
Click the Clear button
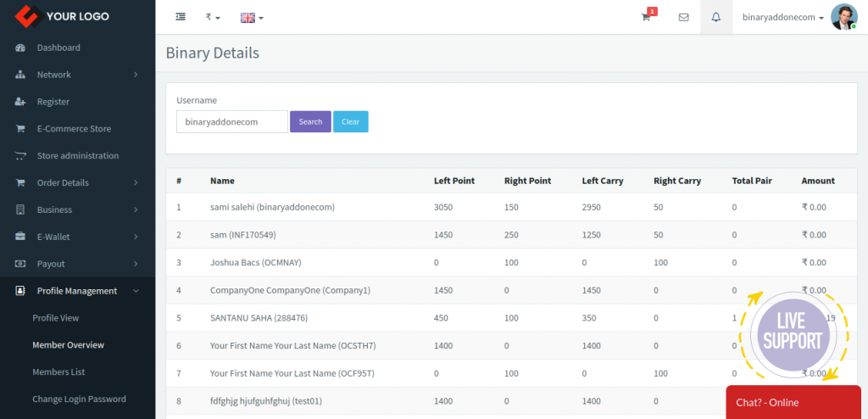coord(350,122)
